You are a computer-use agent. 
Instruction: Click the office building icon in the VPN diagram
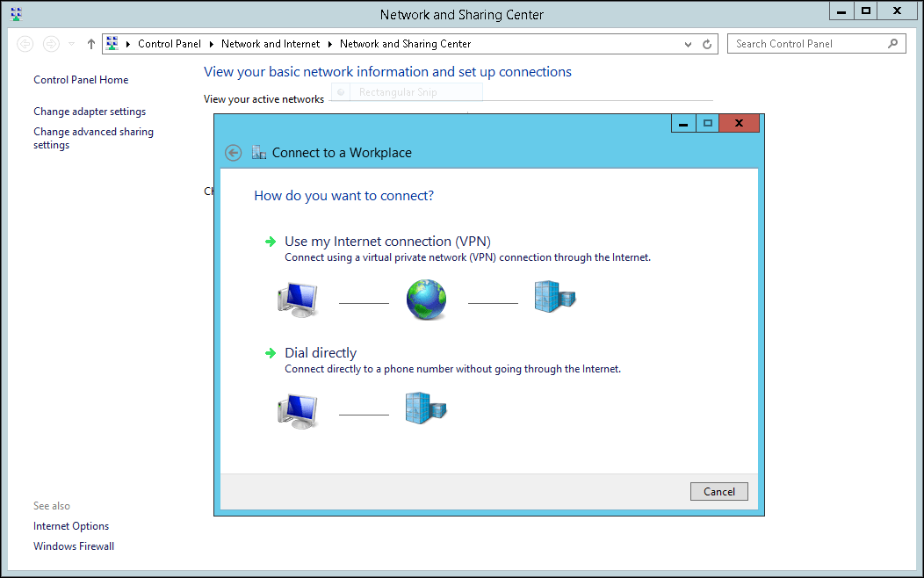point(554,296)
